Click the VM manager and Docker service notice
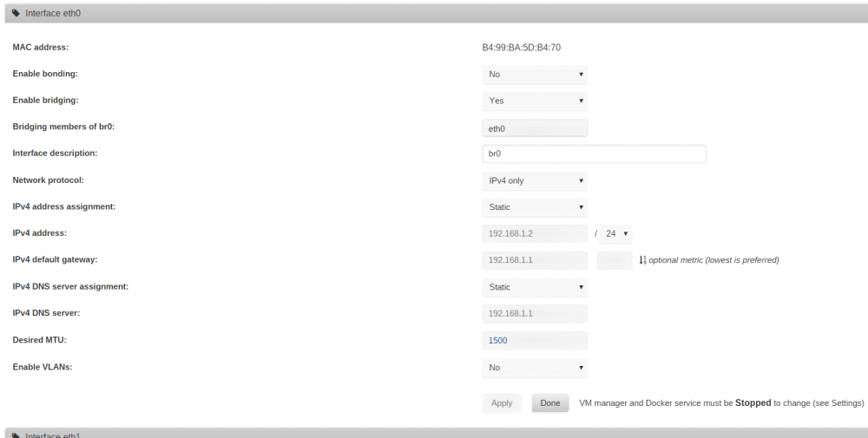The height and width of the screenshot is (438, 868). pyautogui.click(x=721, y=403)
